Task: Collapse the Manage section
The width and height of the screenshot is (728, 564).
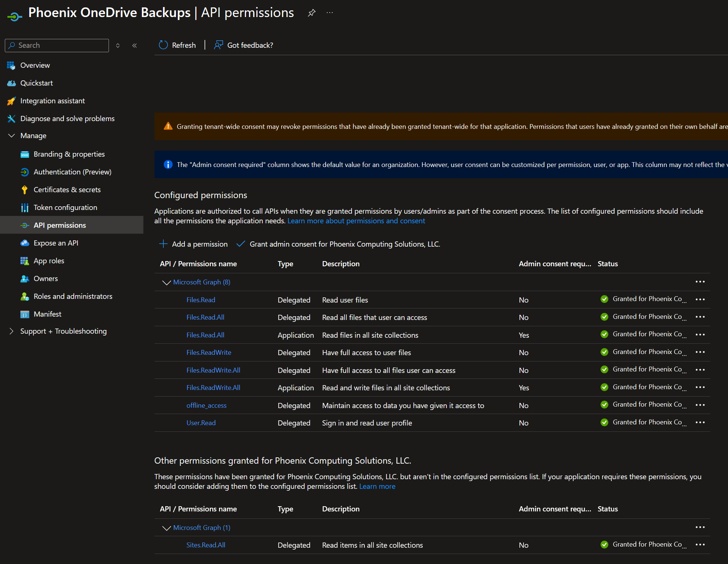Action: [11, 136]
